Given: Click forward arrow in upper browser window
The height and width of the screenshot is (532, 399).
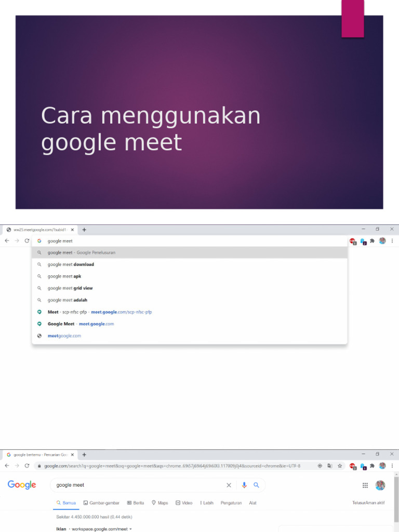Looking at the screenshot, I should point(17,241).
